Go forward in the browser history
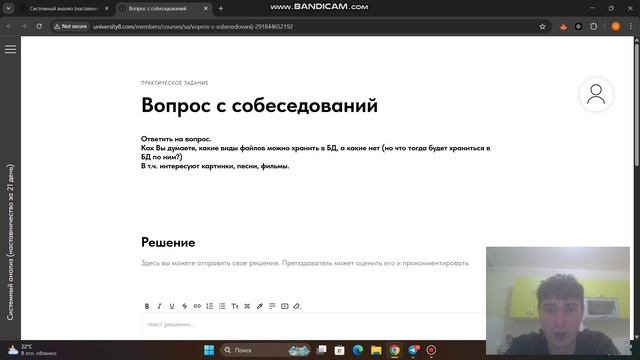The image size is (640, 360). coord(24,27)
